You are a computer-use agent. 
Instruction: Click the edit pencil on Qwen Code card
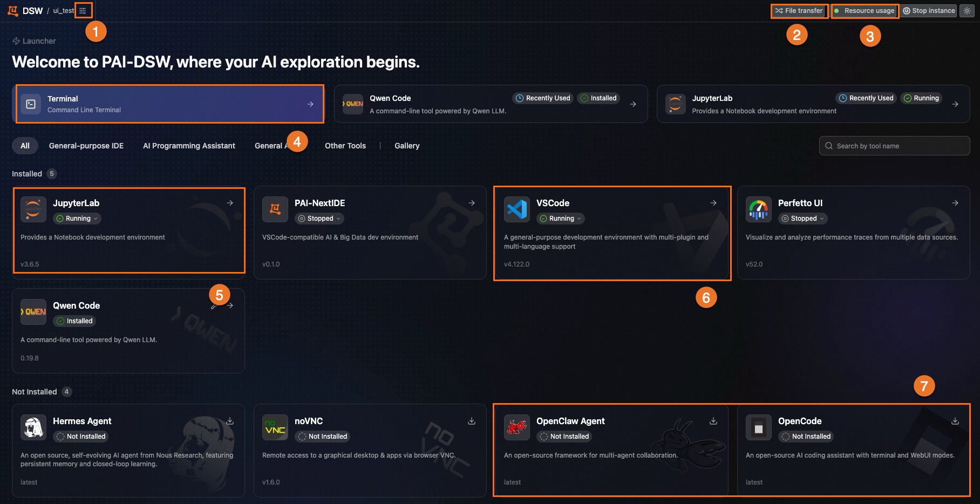(x=214, y=306)
